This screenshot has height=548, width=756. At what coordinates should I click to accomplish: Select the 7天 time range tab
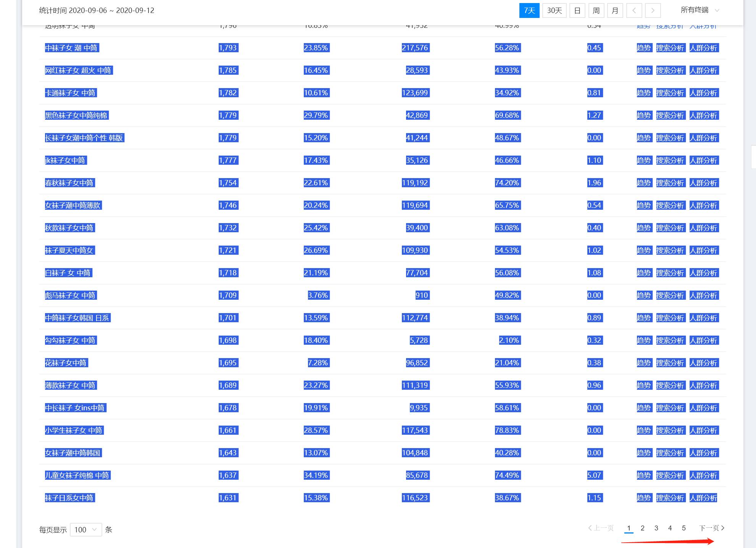point(529,11)
